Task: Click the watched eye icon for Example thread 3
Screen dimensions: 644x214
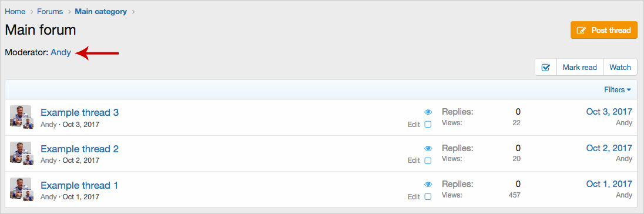Action: pyautogui.click(x=428, y=112)
